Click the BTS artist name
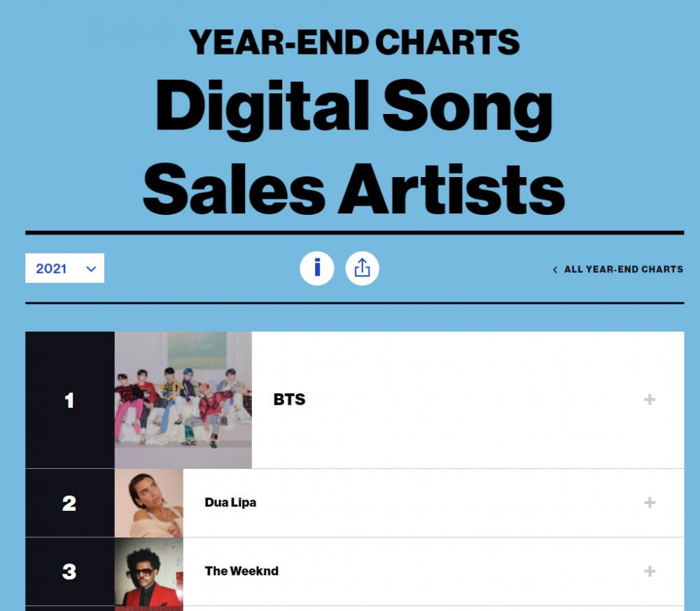Viewport: 700px width, 611px height. tap(289, 400)
